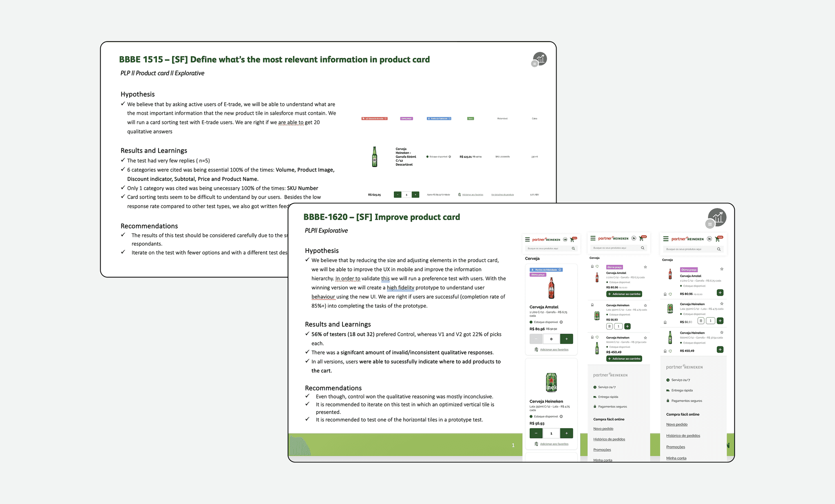
Task: Increase quantity on the BBBE 1515 slide stepper
Action: [415, 195]
